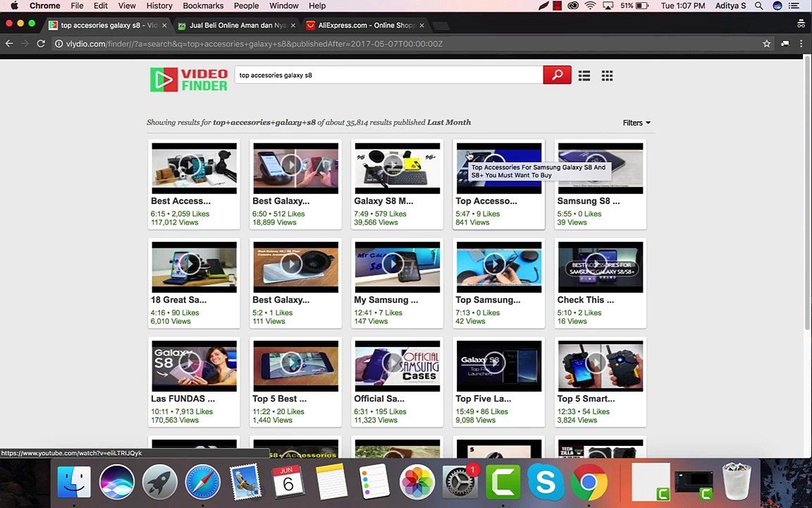
Task: Play the 'Samsung S8 ...' video thumbnail
Action: 601,168
